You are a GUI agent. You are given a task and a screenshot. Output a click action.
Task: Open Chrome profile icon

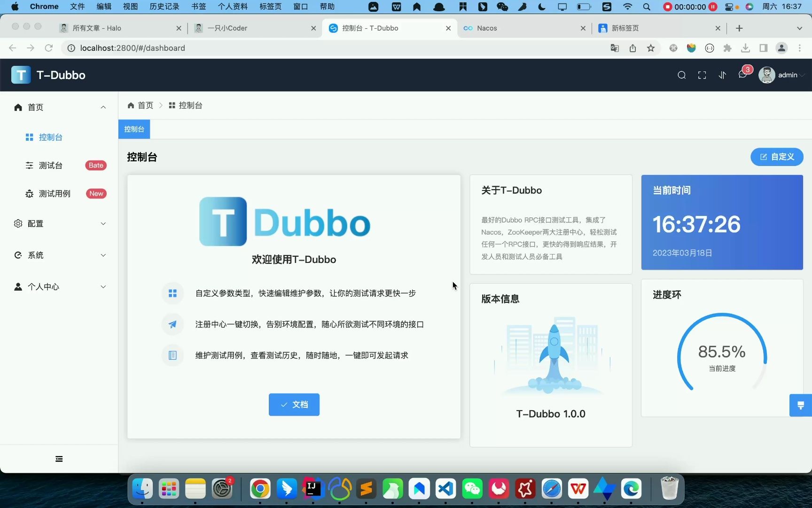781,48
